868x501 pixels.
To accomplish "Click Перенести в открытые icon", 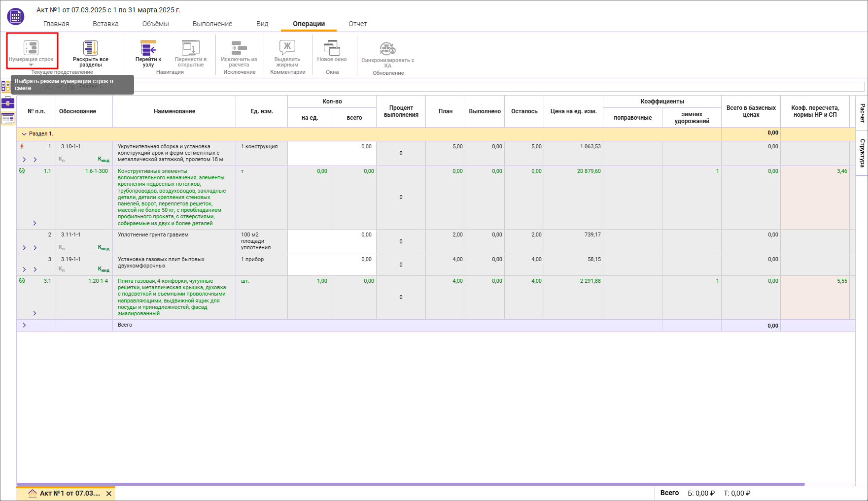I will [191, 48].
